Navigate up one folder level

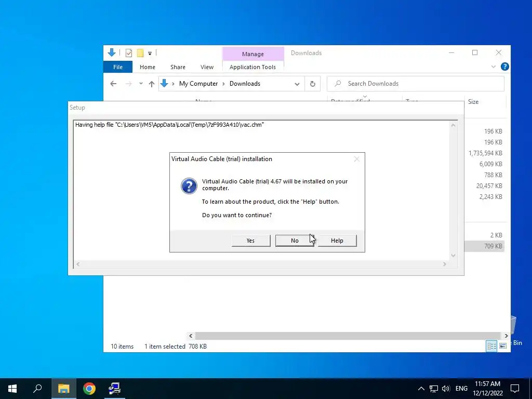pos(152,84)
